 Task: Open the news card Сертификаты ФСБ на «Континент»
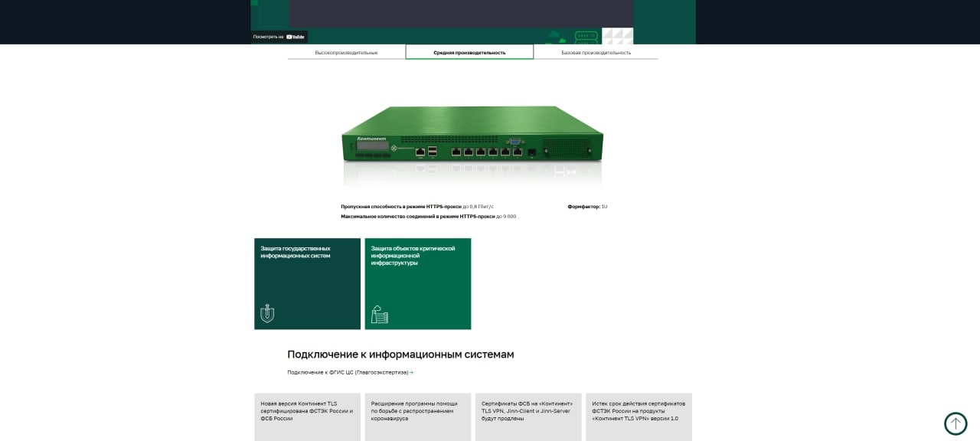(x=528, y=416)
